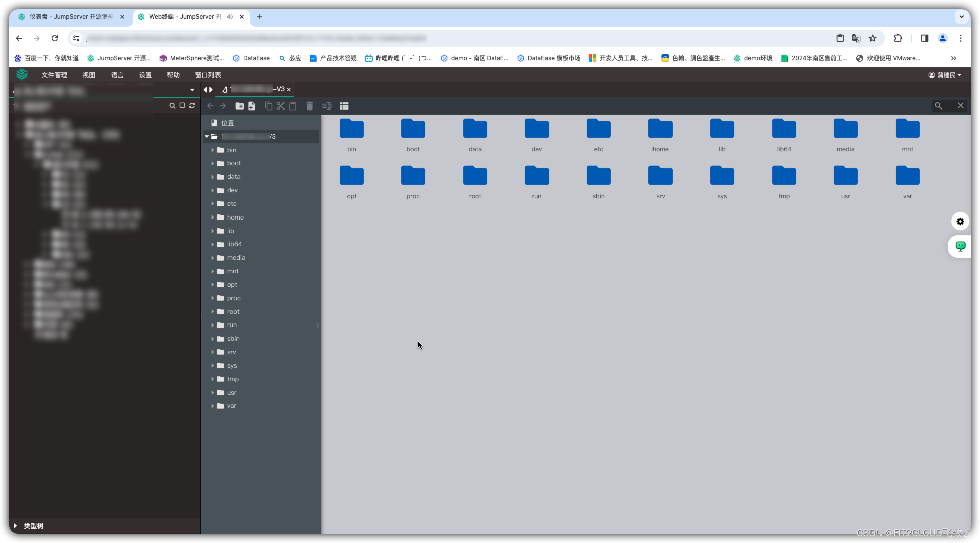Click the JumpServer logo
The height and width of the screenshot is (543, 980).
click(22, 75)
